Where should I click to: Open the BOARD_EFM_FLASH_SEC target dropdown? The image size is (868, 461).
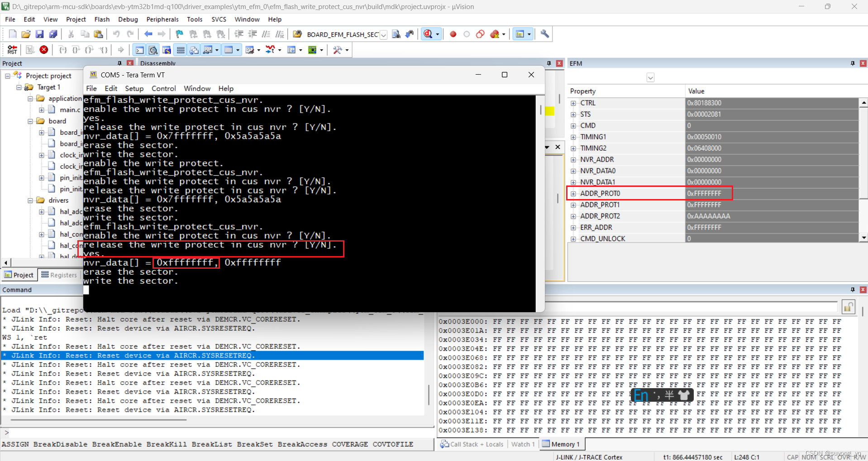point(383,35)
